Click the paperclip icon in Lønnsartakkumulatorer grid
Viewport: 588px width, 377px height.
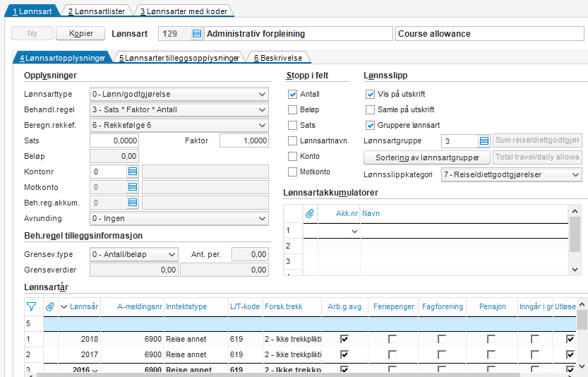[x=309, y=213]
